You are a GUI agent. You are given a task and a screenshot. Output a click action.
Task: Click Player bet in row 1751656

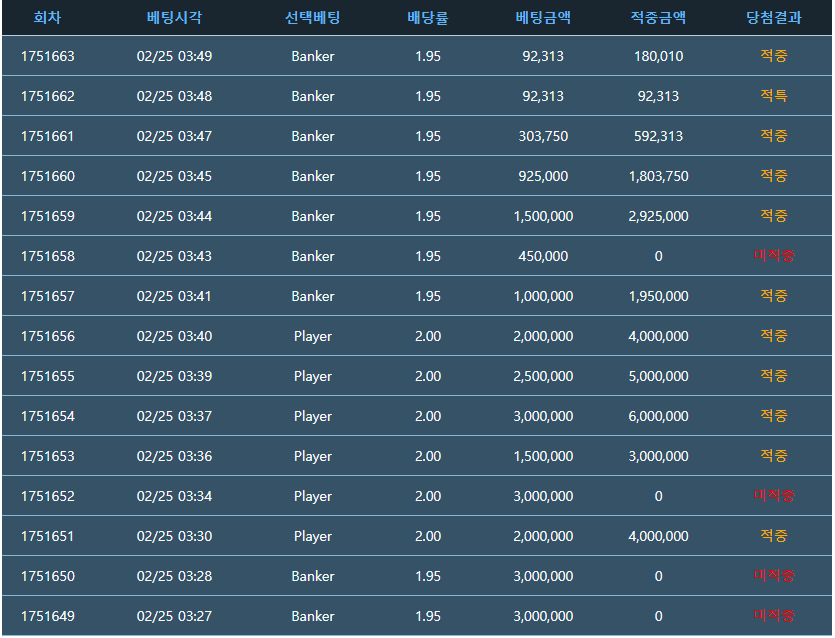tap(313, 337)
